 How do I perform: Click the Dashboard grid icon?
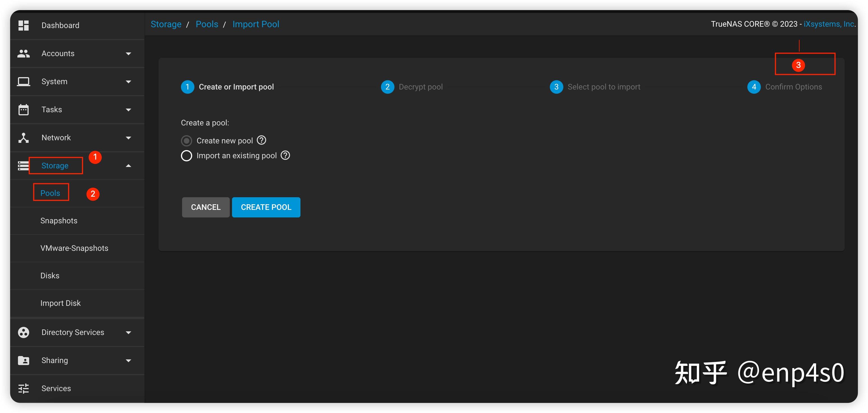point(23,25)
